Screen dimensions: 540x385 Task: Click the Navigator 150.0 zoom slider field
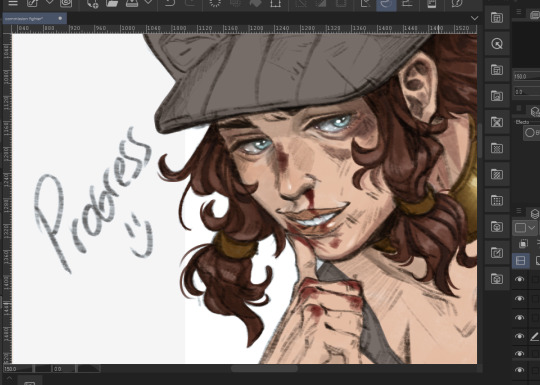pos(527,76)
